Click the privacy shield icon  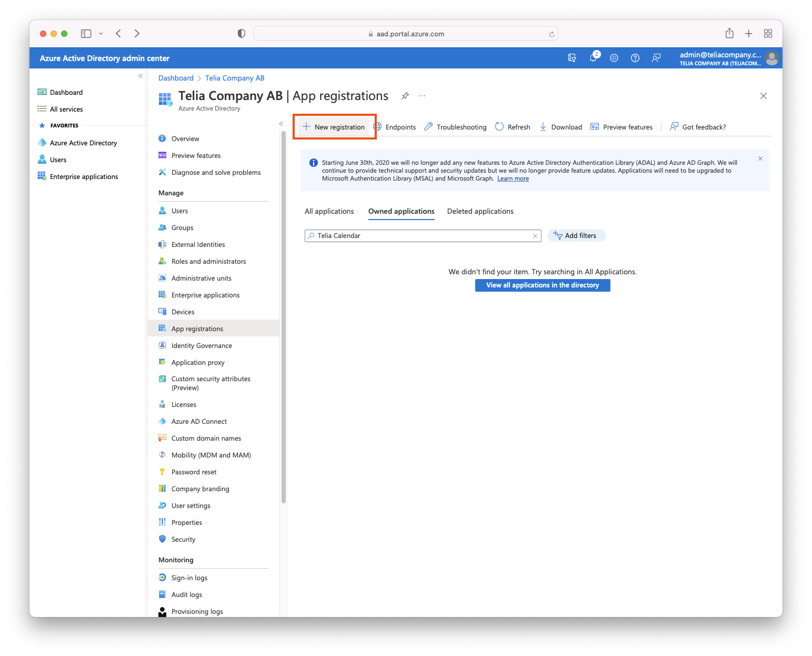click(x=241, y=34)
